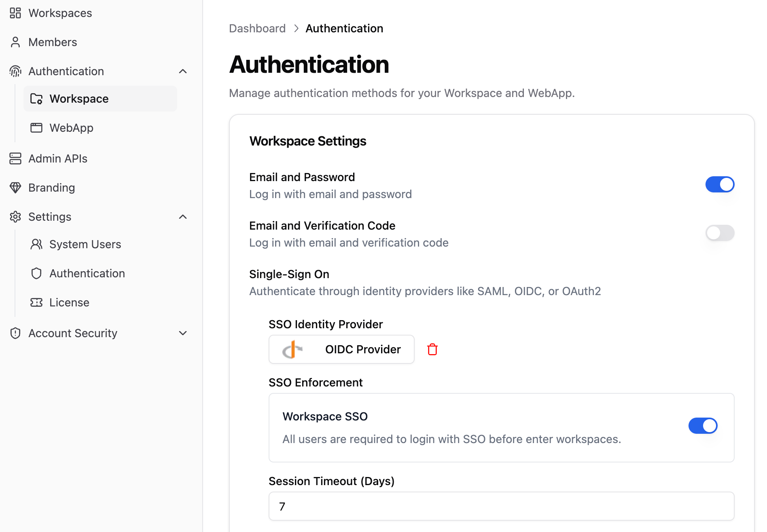
Task: Click the Settings gear icon
Action: point(15,217)
